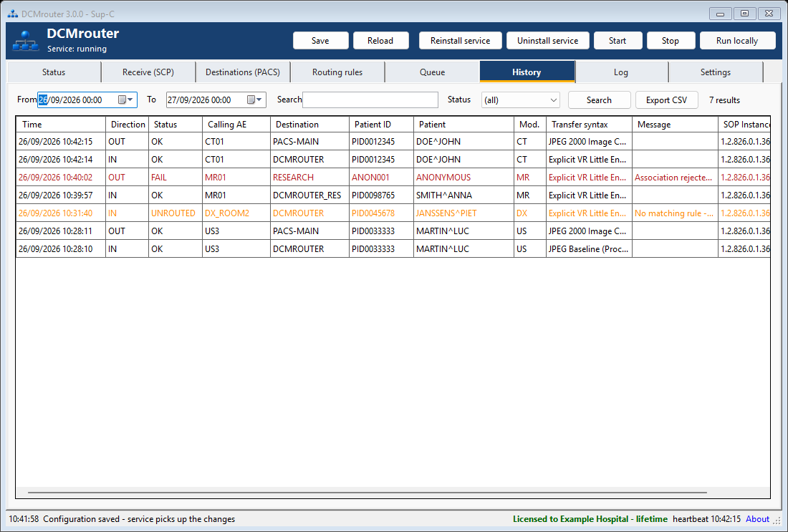The width and height of the screenshot is (788, 532).
Task: Click the DX_ROOM2 calling AE cell
Action: coord(236,213)
